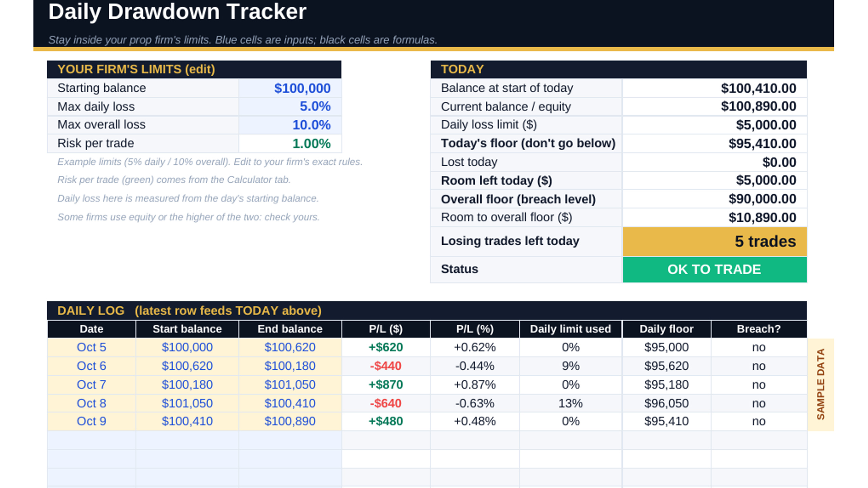Image resolution: width=868 pixels, height=488 pixels.
Task: Click the $96,050 daily floor cell
Action: coord(667,403)
